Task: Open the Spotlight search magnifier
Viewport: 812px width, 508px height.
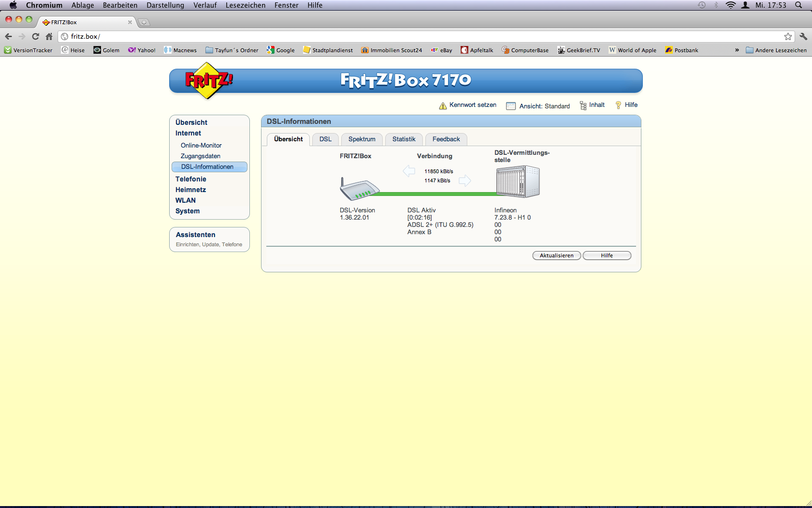Action: (x=798, y=5)
